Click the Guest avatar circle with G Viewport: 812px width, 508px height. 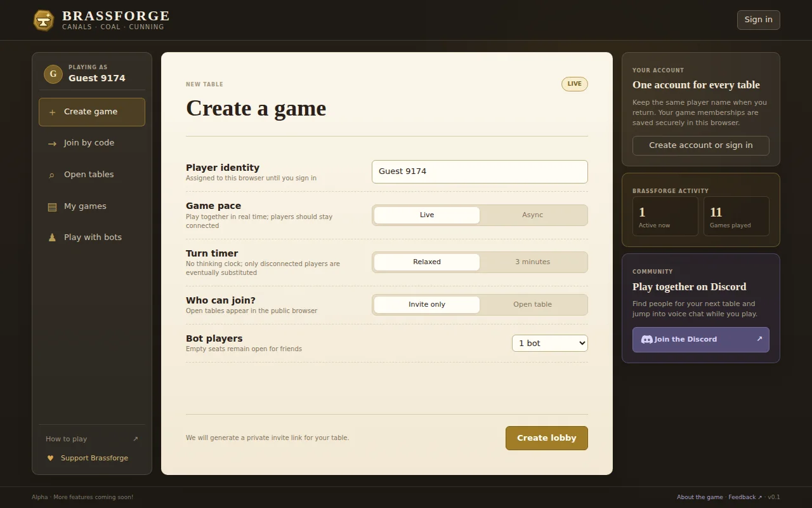point(53,74)
